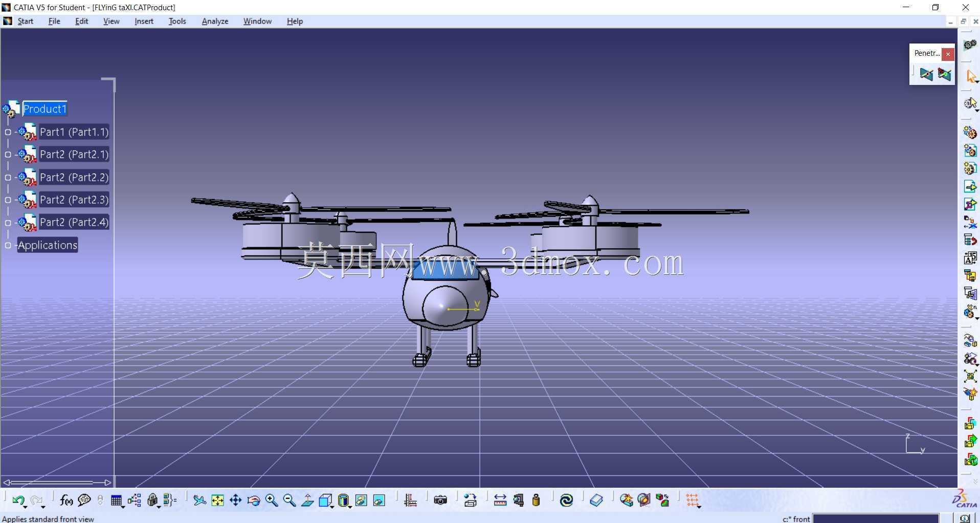Select the Rotate view icon
The height and width of the screenshot is (523, 980).
tap(253, 500)
